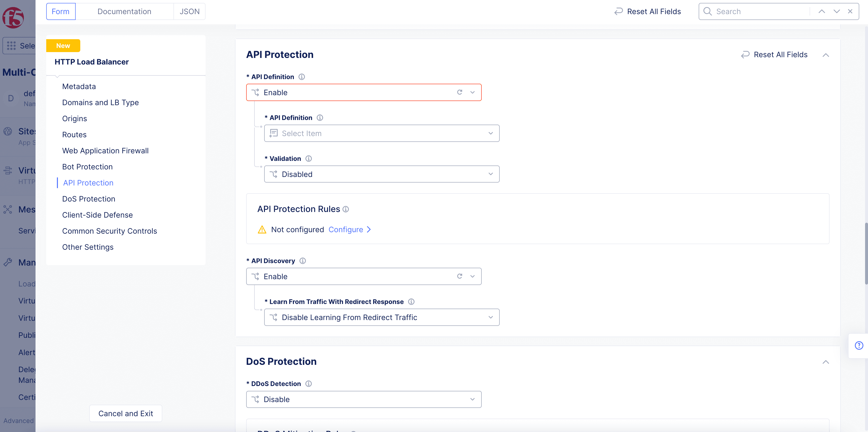Click the refresh icon next to API Definition
Image resolution: width=868 pixels, height=432 pixels.
coord(460,92)
